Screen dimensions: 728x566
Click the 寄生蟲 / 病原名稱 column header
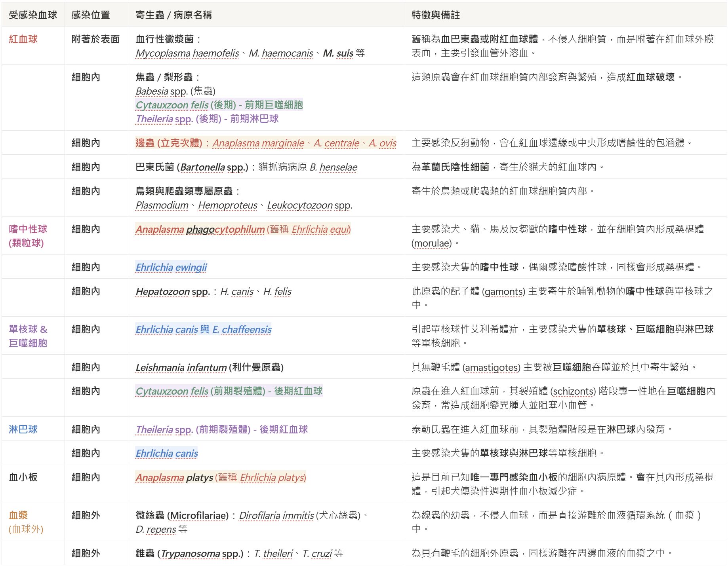coord(173,15)
